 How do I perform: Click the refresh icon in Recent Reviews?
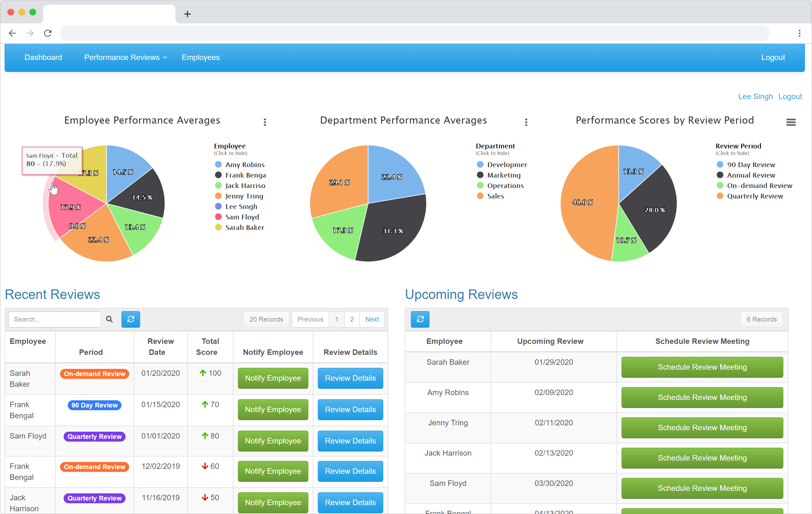130,319
